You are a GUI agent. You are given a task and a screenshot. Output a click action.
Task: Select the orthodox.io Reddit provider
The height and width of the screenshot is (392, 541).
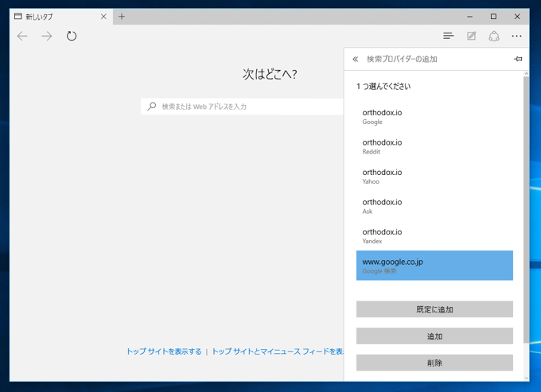pyautogui.click(x=434, y=146)
